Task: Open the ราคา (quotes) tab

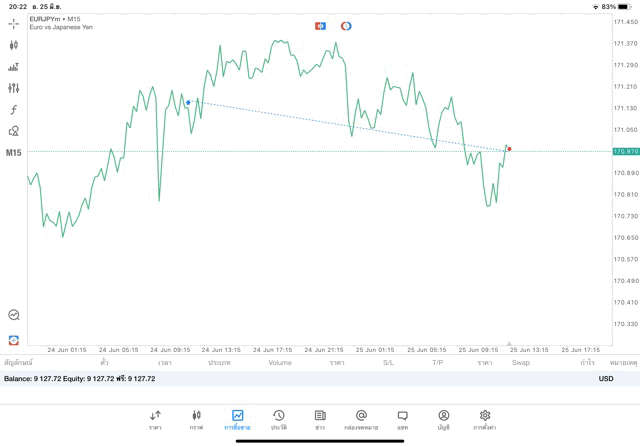Action: click(155, 419)
